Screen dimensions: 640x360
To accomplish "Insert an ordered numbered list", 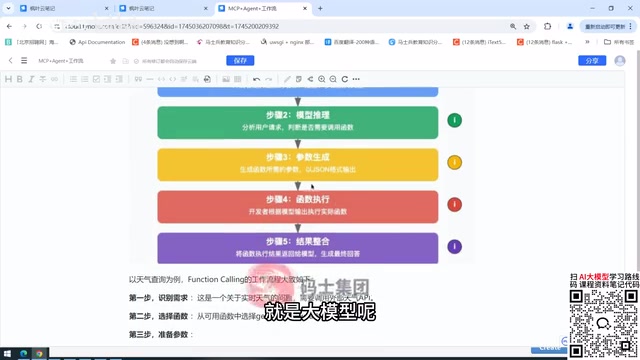I will point(84,79).
